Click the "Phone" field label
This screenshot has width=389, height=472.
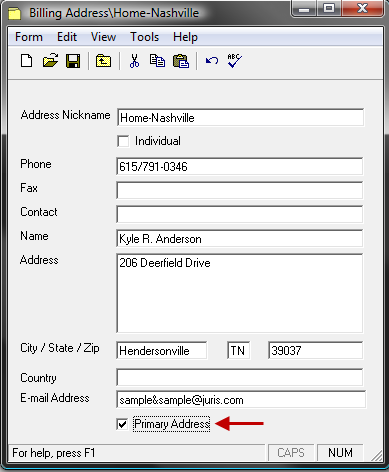coord(36,164)
